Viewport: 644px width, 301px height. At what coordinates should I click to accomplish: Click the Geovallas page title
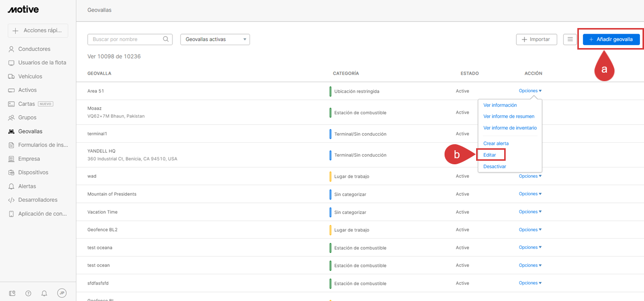[x=99, y=10]
